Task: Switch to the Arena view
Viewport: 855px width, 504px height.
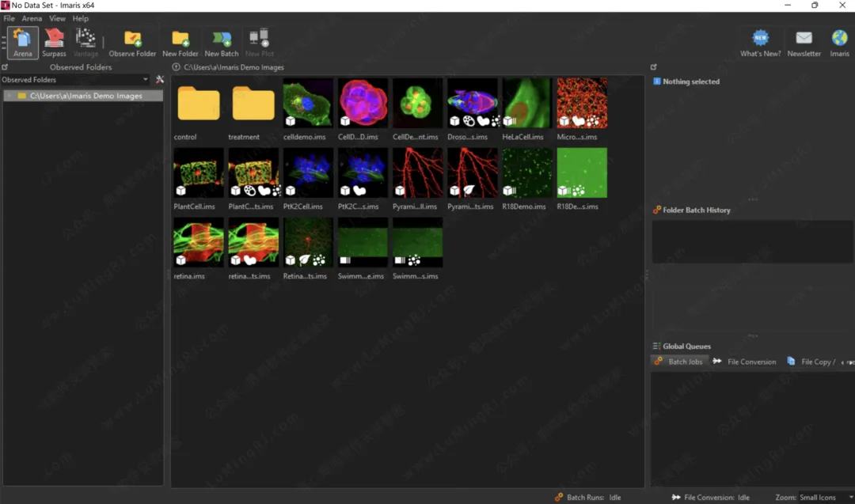Action: coord(23,42)
